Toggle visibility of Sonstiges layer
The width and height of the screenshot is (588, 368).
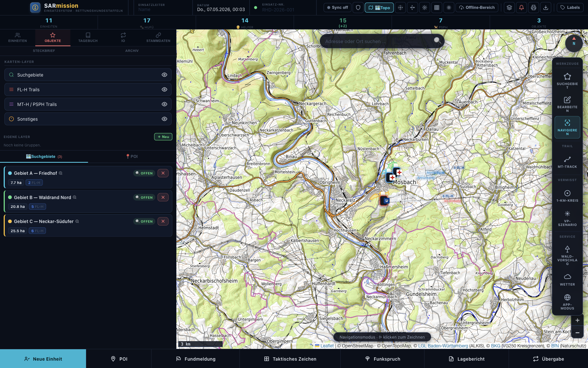pos(164,119)
